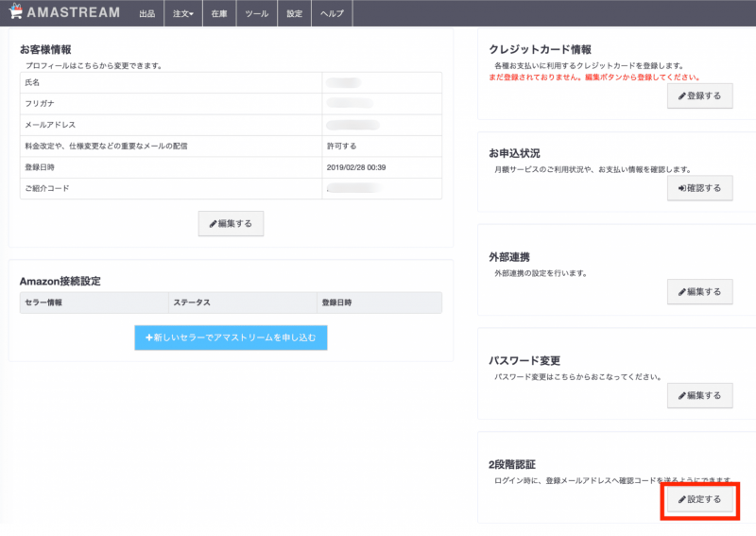This screenshot has width=756, height=536.
Task: Click 確認する under お申込状況
Action: pos(700,188)
